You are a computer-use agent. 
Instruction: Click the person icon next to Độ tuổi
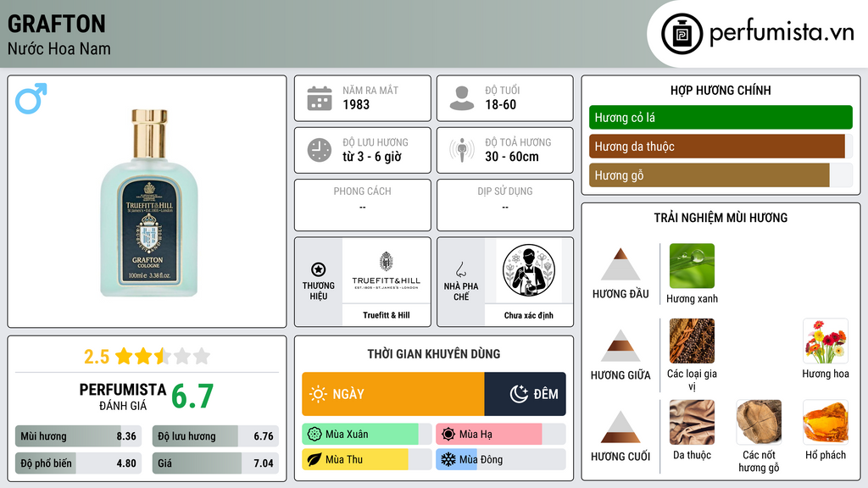[x=462, y=98]
